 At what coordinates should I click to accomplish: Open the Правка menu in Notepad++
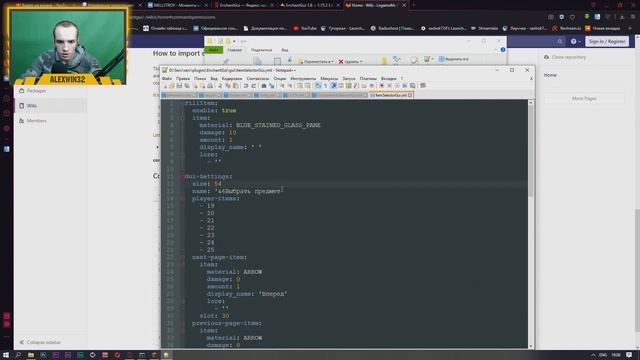pos(183,78)
